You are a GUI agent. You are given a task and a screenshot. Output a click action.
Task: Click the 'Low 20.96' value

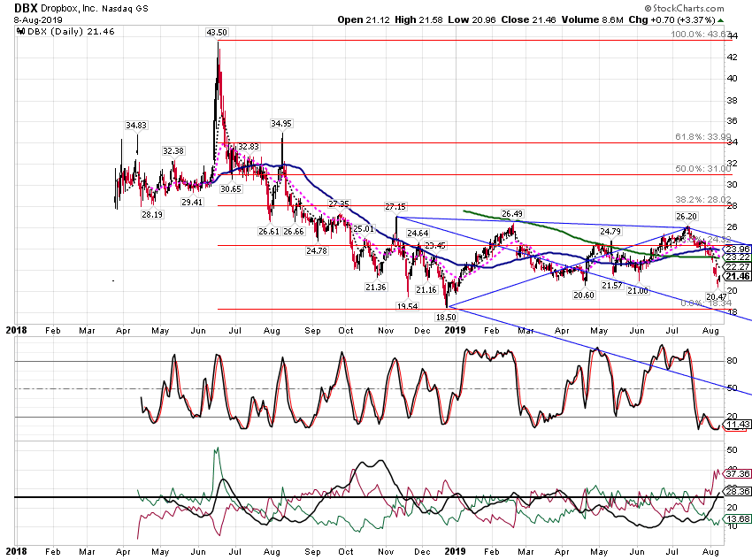[472, 19]
